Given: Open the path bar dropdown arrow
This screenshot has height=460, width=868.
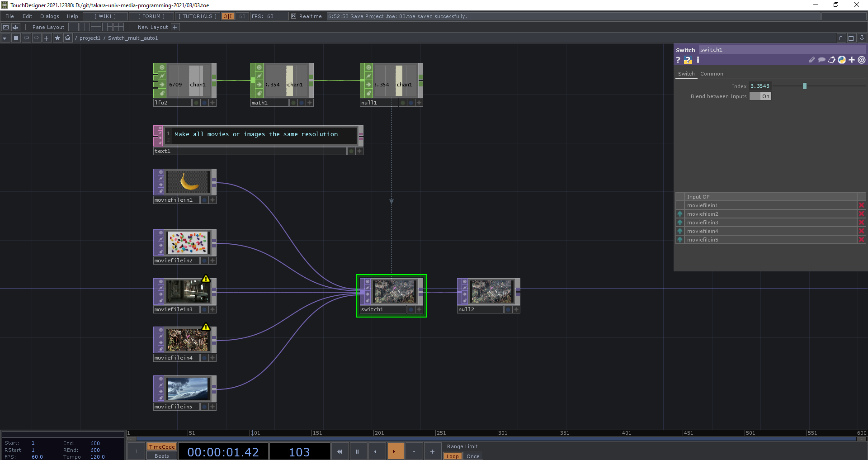Looking at the screenshot, I should (5, 38).
